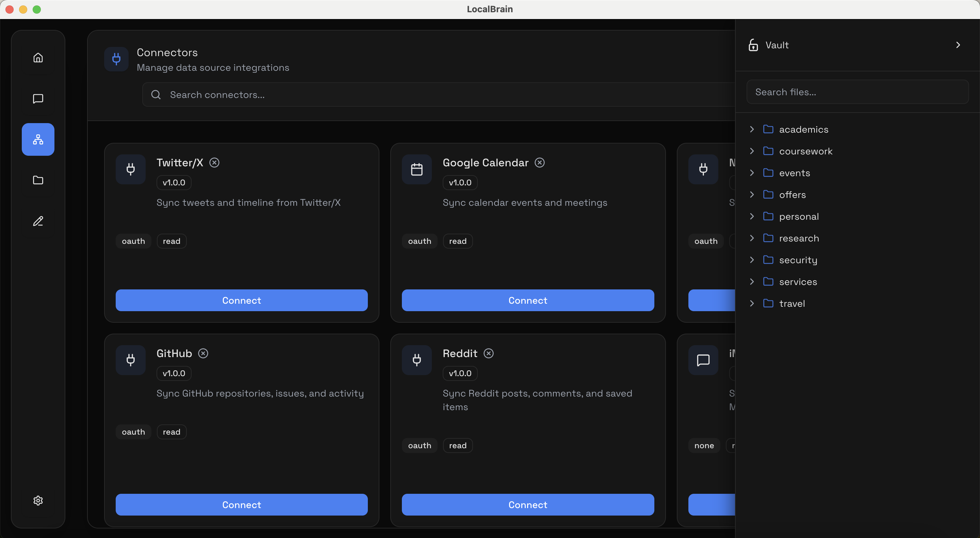Image resolution: width=980 pixels, height=538 pixels.
Task: Click status x-circle next to Reddit
Action: point(489,354)
